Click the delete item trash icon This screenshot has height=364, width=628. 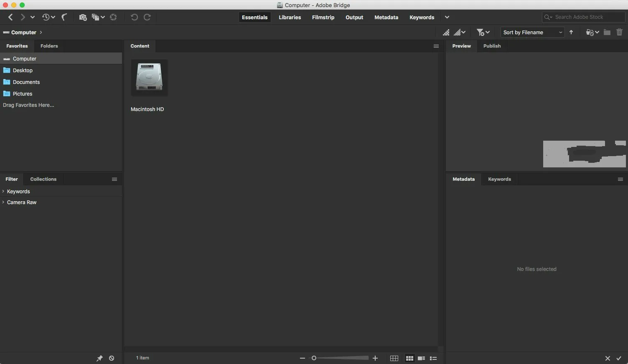point(620,32)
